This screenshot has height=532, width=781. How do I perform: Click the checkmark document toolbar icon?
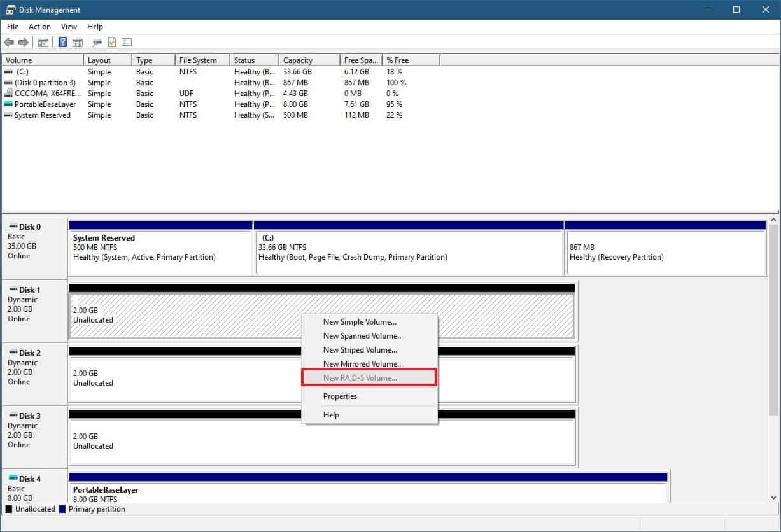tap(112, 43)
